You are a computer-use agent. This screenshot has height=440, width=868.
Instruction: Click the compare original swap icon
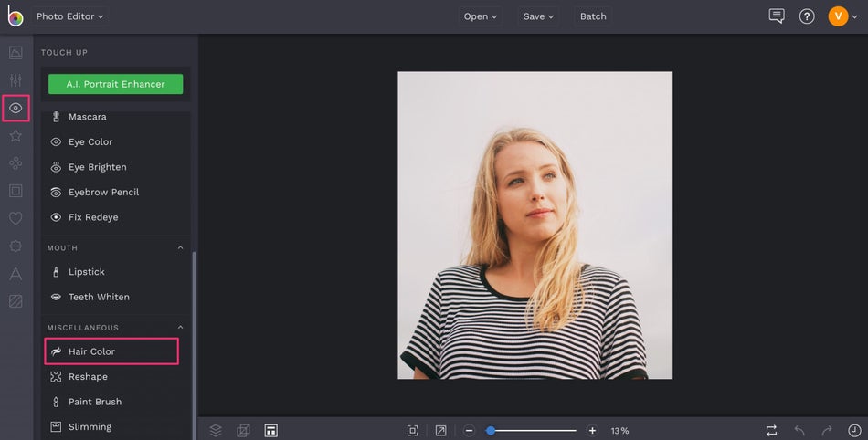coord(771,430)
